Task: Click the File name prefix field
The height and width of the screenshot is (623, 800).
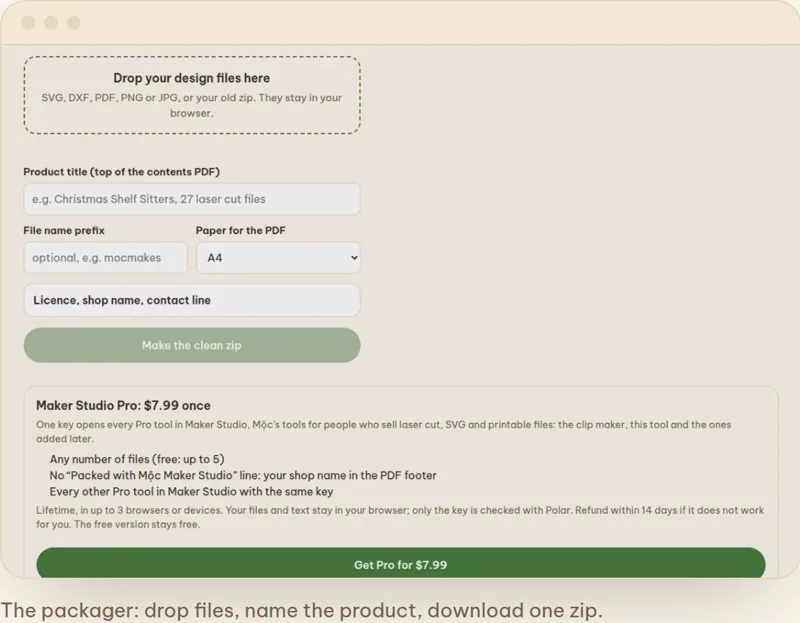Action: click(106, 258)
